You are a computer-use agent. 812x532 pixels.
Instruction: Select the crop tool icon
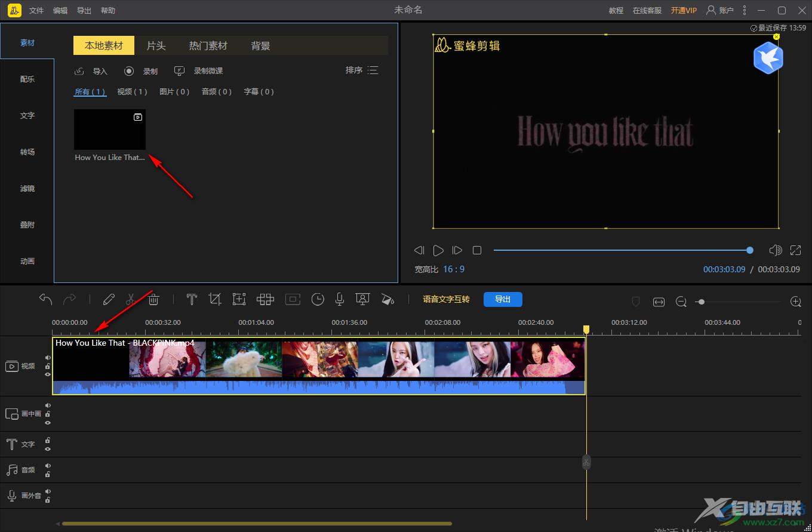pos(215,299)
